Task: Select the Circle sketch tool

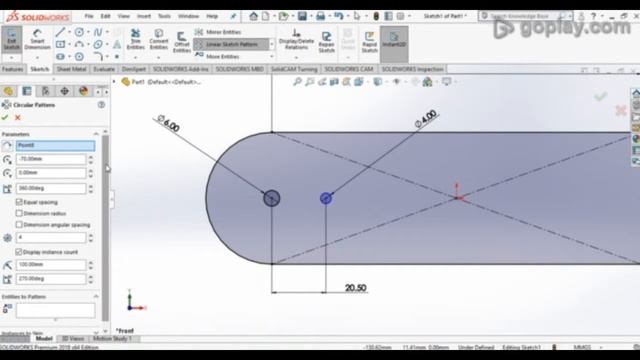Action: [79, 32]
